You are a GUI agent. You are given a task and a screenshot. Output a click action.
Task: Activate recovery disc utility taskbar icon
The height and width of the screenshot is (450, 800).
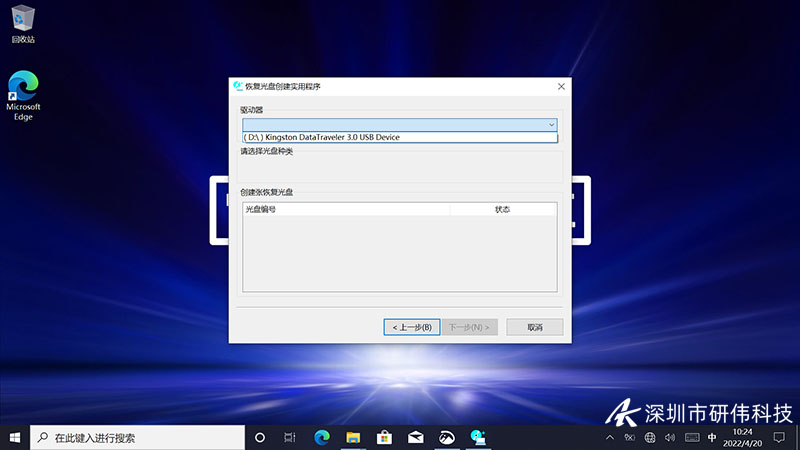click(x=478, y=438)
